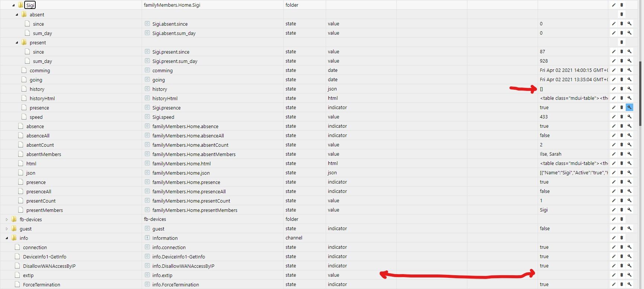Edit the history json state

tap(614, 89)
